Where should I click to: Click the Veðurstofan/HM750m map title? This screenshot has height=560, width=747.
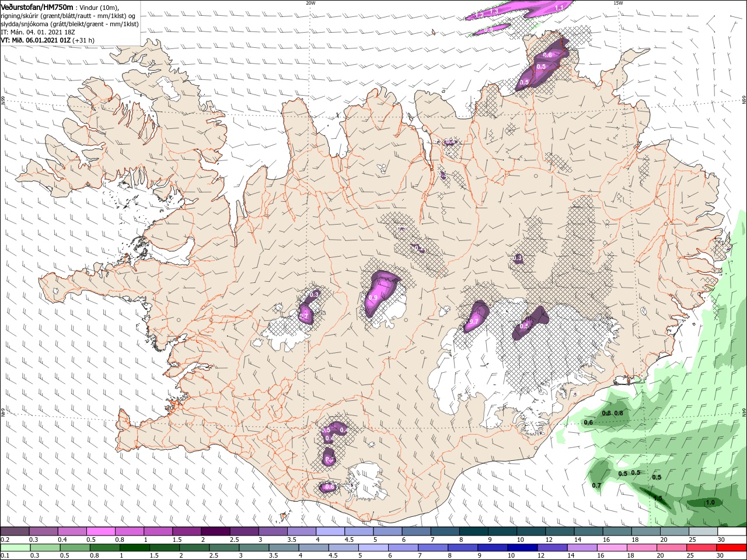37,6
